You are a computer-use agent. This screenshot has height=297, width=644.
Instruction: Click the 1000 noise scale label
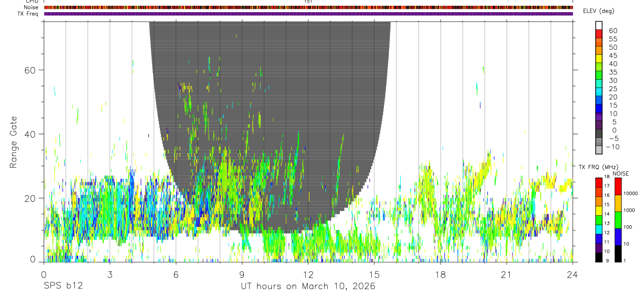pyautogui.click(x=629, y=210)
